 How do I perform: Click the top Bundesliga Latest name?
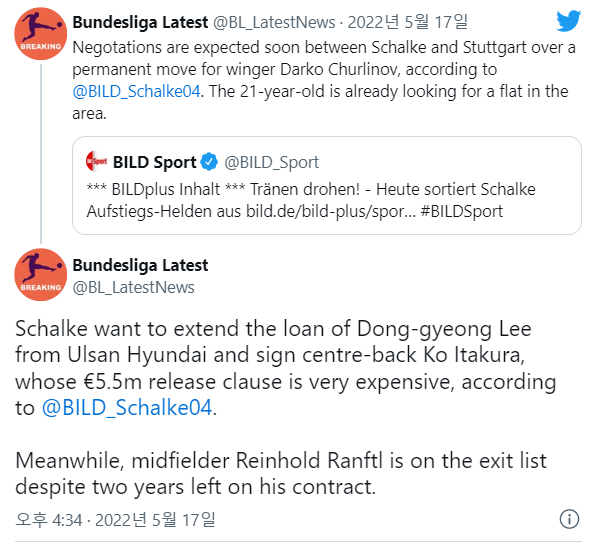[140, 22]
